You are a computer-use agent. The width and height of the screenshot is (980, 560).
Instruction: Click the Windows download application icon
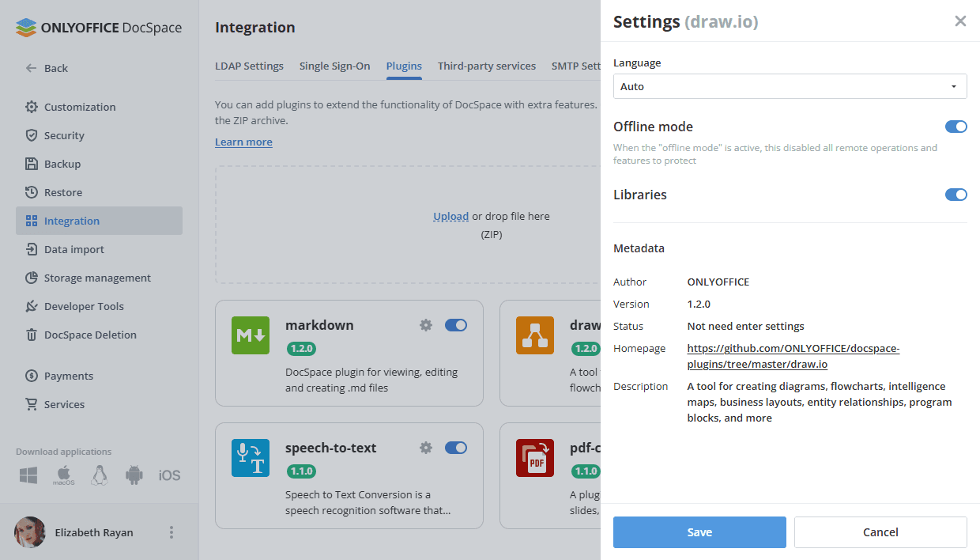click(29, 475)
